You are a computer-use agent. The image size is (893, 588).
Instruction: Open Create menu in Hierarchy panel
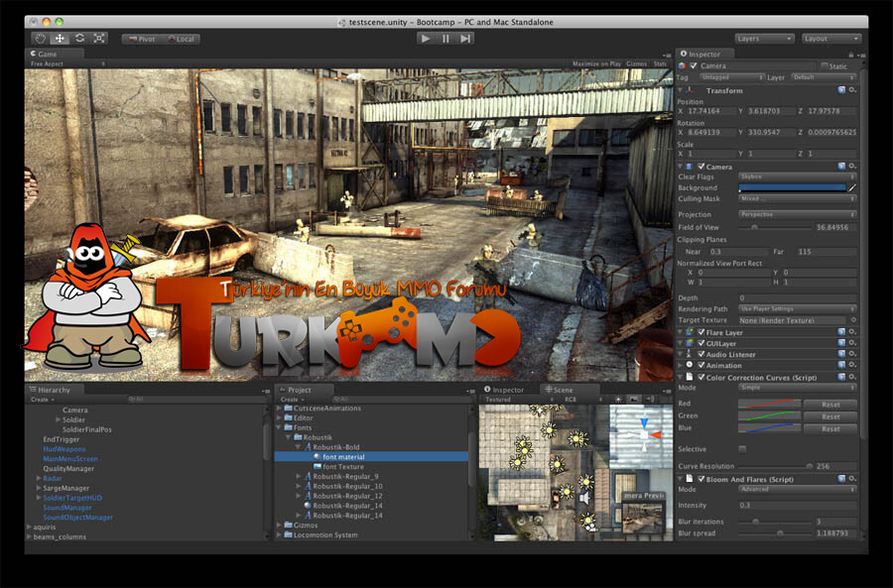click(x=41, y=400)
